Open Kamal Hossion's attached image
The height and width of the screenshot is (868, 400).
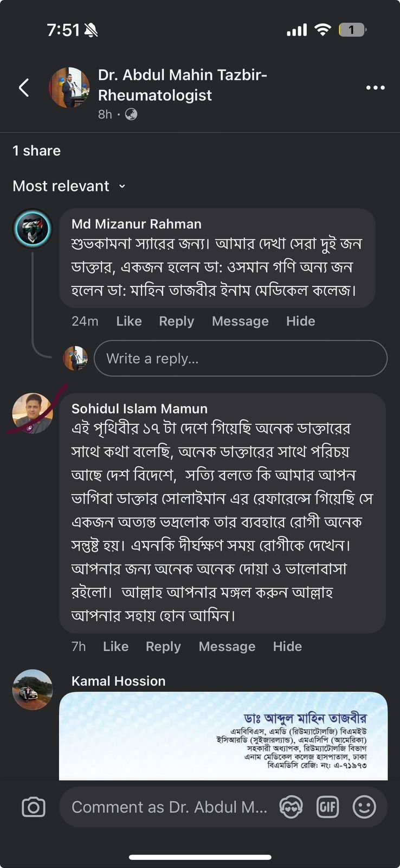pyautogui.click(x=223, y=736)
